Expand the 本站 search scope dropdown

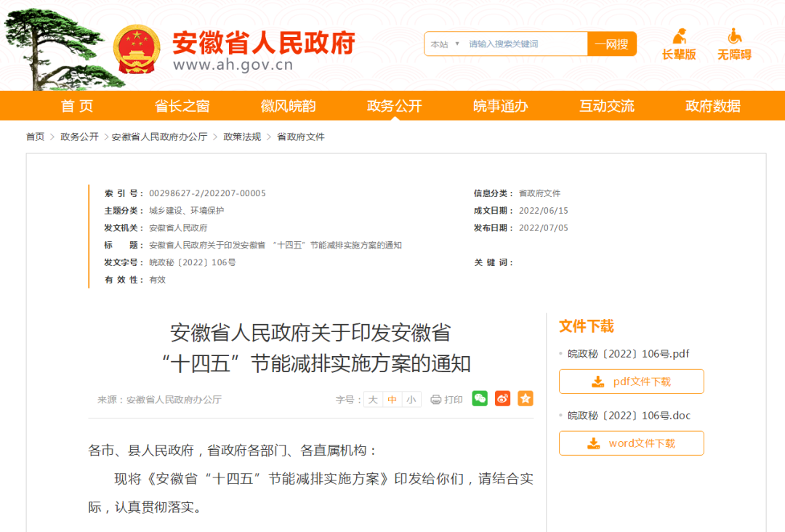pos(445,44)
